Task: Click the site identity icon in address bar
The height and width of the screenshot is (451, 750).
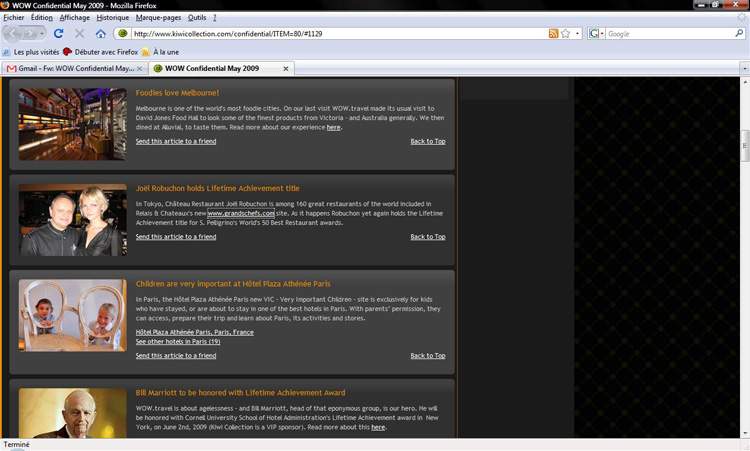Action: click(x=123, y=33)
